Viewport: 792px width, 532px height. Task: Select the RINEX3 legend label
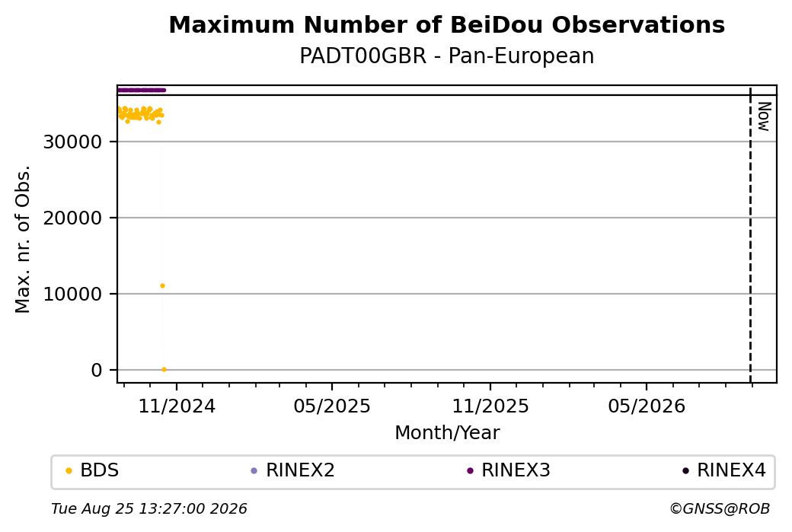[x=516, y=470]
